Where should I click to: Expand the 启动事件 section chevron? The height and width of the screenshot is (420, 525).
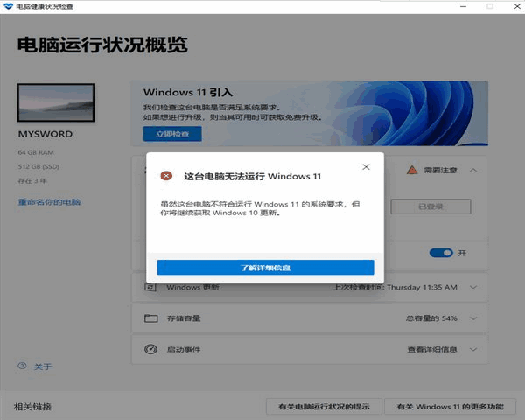pos(473,349)
